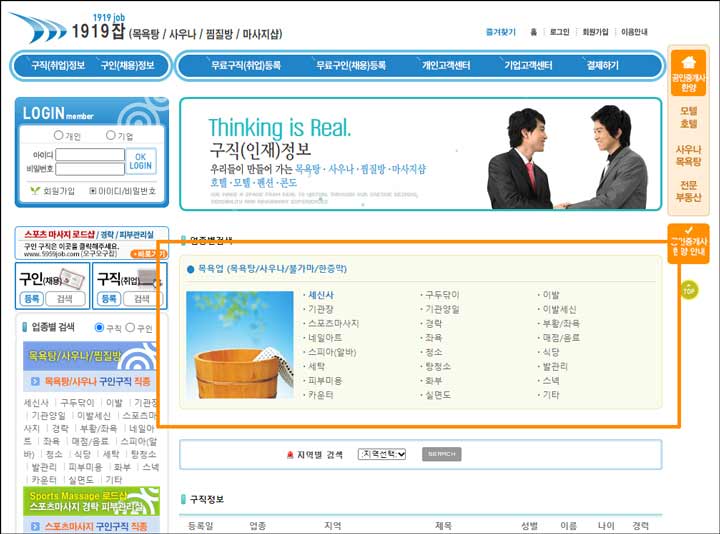Screen dimensions: 720x534
Task: Click the 즐겨찾기 link
Action: 501,32
